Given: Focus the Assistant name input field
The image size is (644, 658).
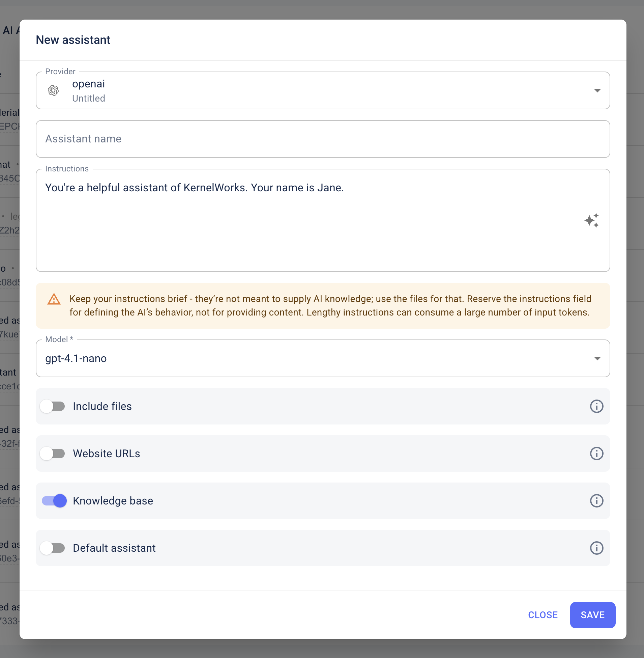Looking at the screenshot, I should 322,139.
